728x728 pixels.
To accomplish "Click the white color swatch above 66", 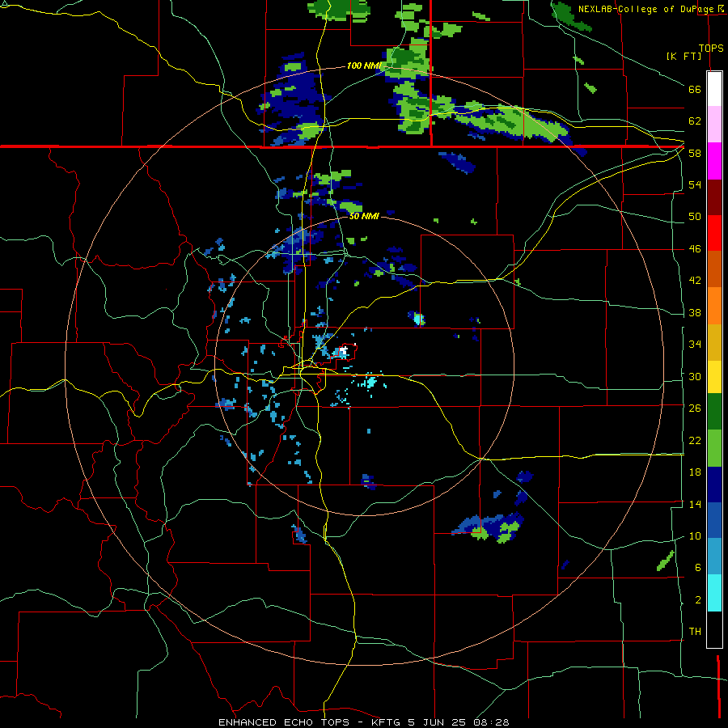I will (x=714, y=89).
